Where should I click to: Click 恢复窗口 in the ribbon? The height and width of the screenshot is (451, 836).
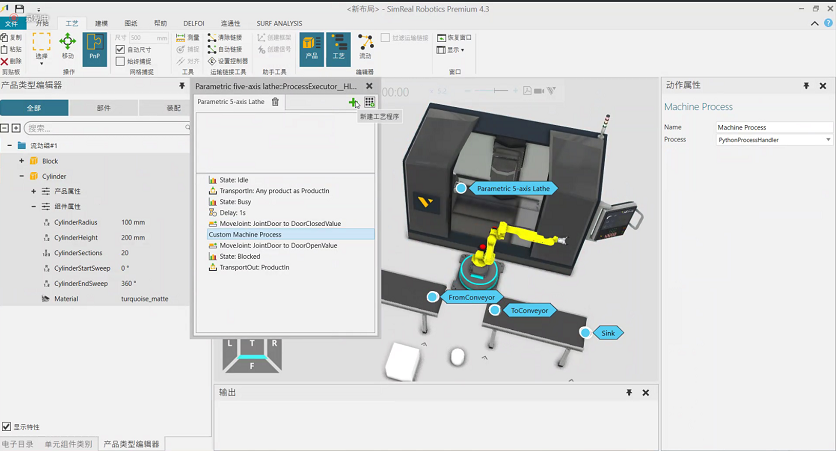[x=454, y=38]
